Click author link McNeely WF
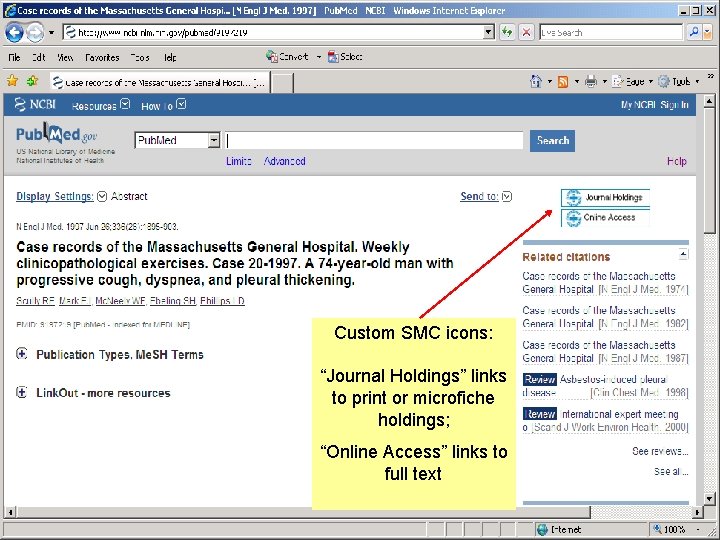 pyautogui.click(x=120, y=301)
